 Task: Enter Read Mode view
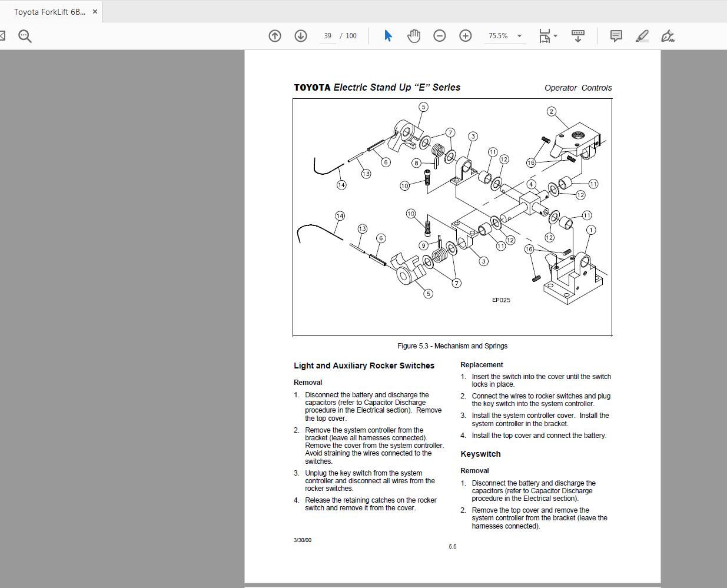tap(577, 35)
